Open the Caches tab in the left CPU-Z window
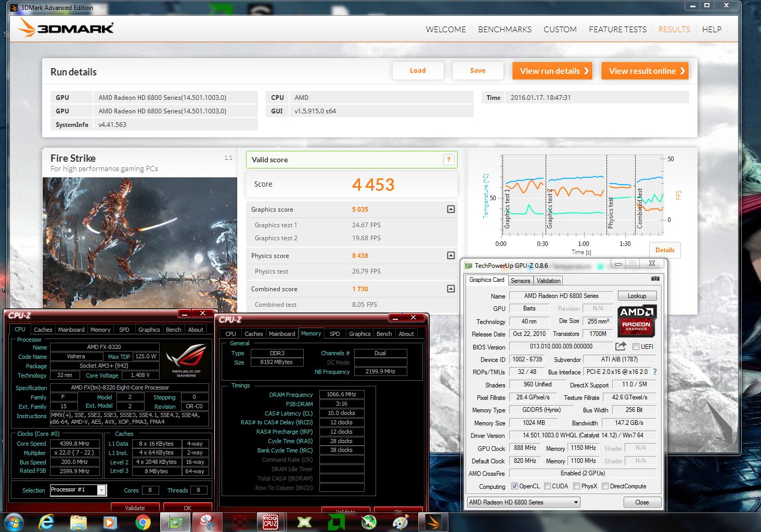761x532 pixels. (x=43, y=330)
